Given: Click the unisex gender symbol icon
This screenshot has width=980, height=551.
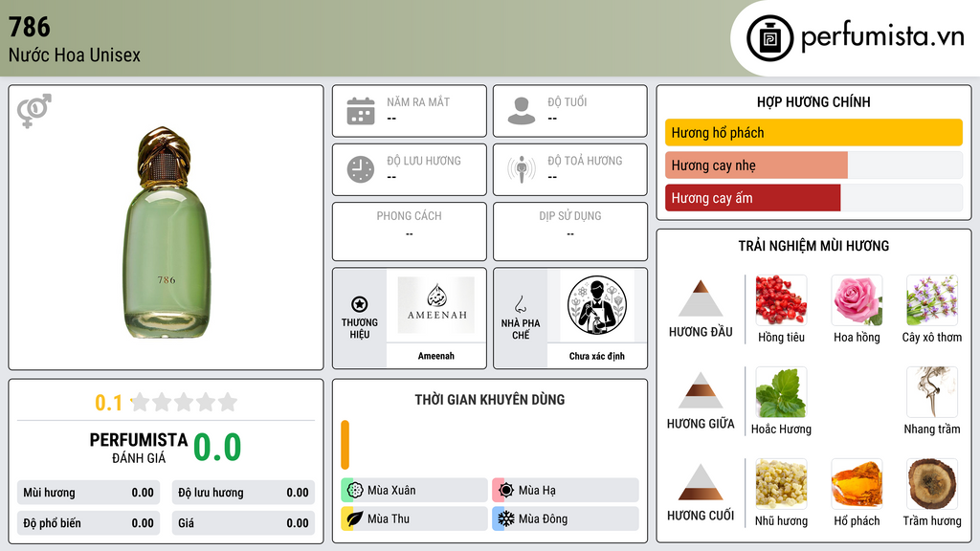Looking at the screenshot, I should click(x=34, y=111).
